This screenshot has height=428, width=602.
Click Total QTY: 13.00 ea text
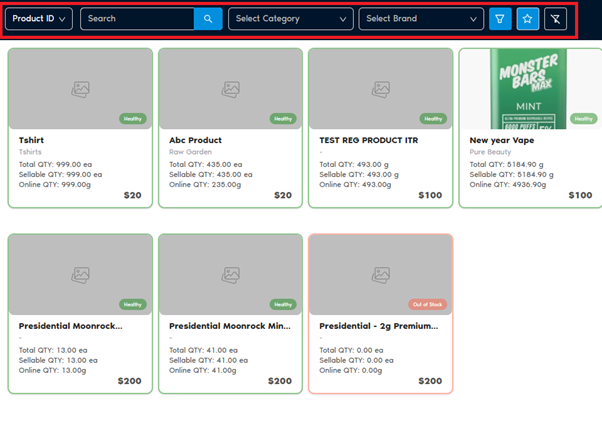tap(53, 350)
